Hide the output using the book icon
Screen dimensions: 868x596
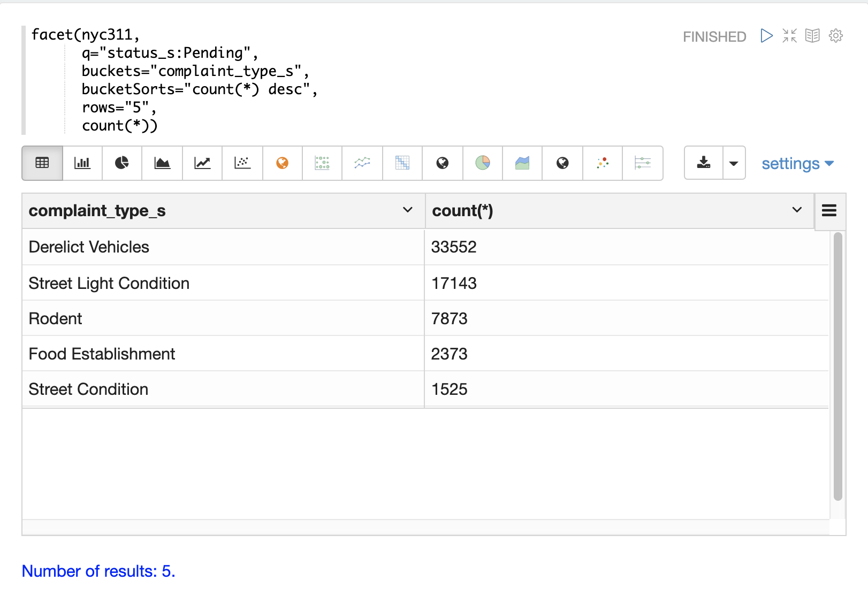(x=812, y=36)
